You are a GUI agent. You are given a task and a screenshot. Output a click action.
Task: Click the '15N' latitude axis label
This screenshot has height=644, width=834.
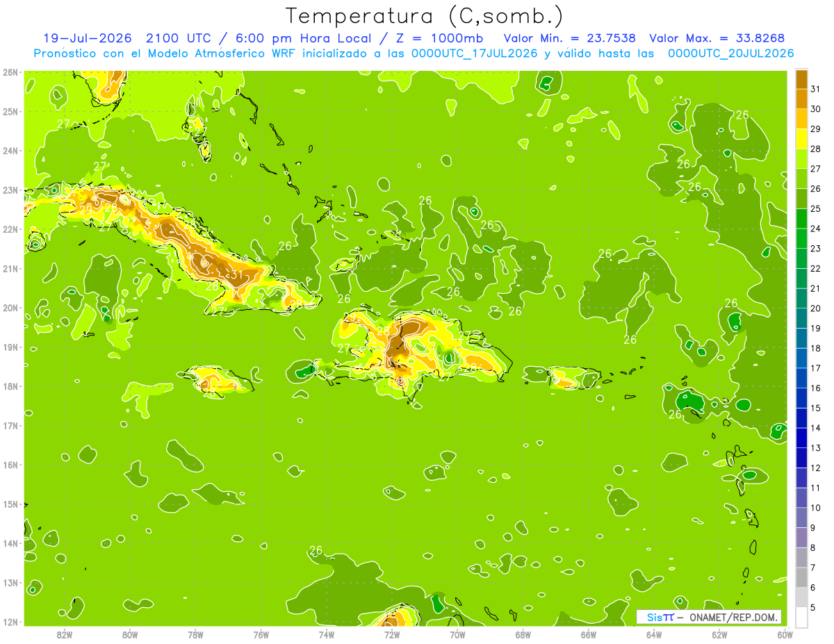pos(10,504)
